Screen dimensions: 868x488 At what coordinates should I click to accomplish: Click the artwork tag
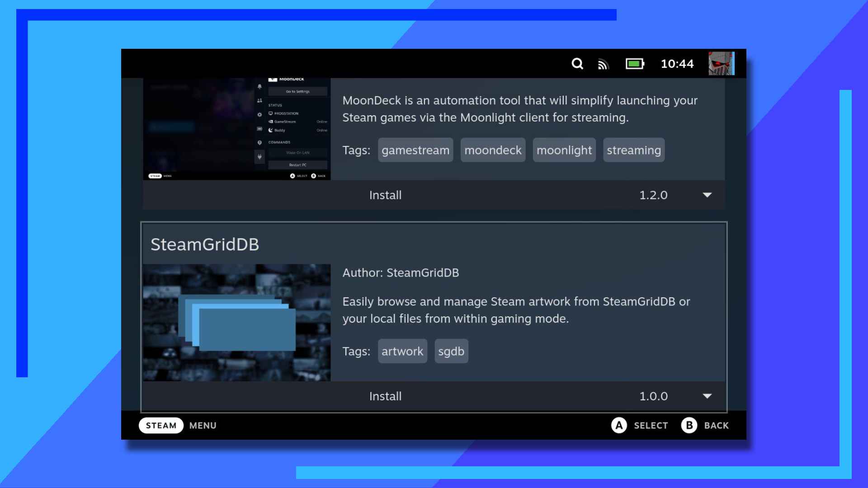(x=402, y=351)
